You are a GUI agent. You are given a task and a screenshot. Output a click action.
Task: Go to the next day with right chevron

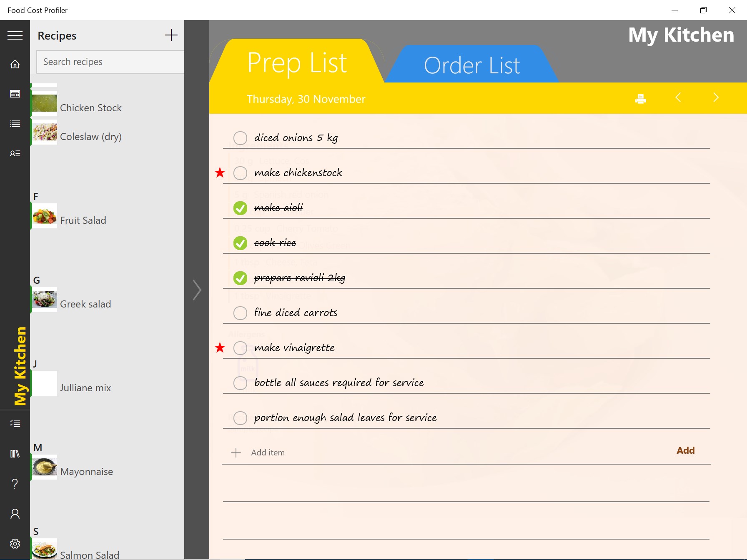click(x=716, y=97)
